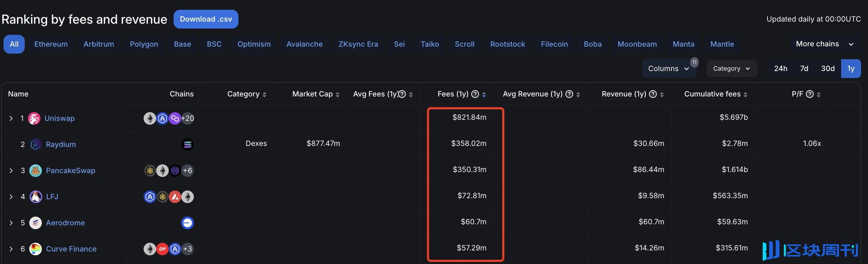Click help icon next to Avg Revenue (1y)
868x264 pixels.
(x=569, y=94)
